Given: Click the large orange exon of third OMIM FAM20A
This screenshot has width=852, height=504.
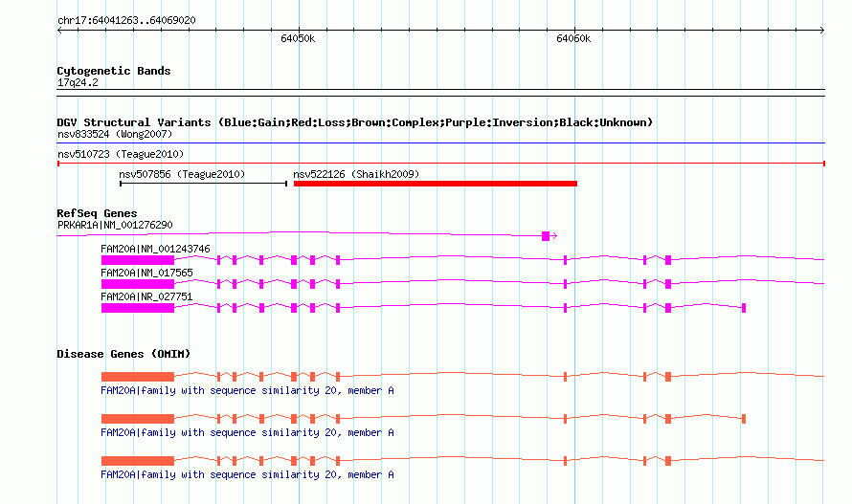Looking at the screenshot, I should (x=138, y=461).
